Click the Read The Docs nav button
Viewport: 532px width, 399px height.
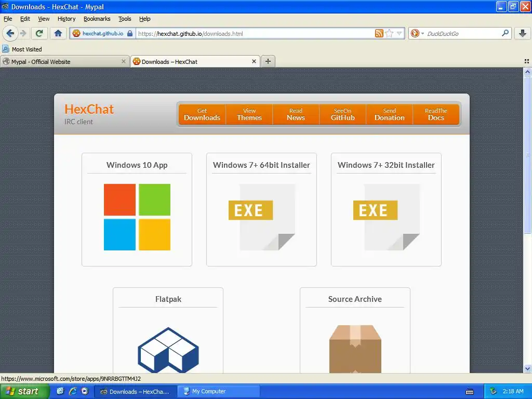tap(436, 114)
